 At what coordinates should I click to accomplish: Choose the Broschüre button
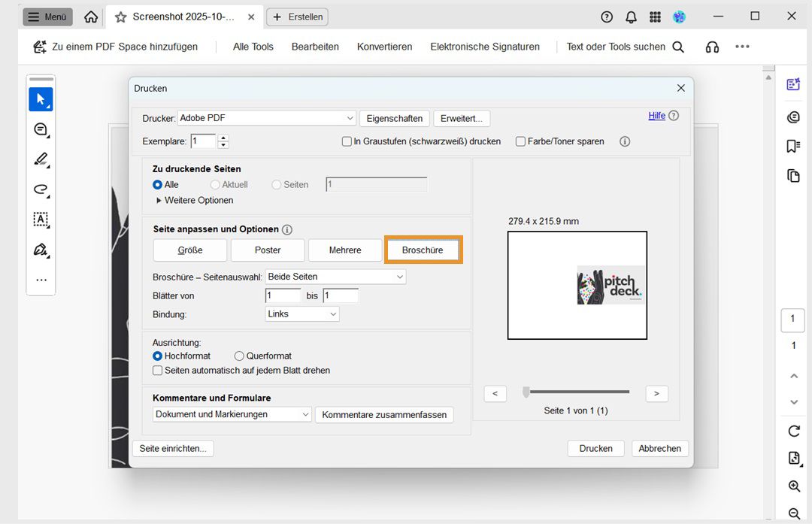(x=423, y=250)
